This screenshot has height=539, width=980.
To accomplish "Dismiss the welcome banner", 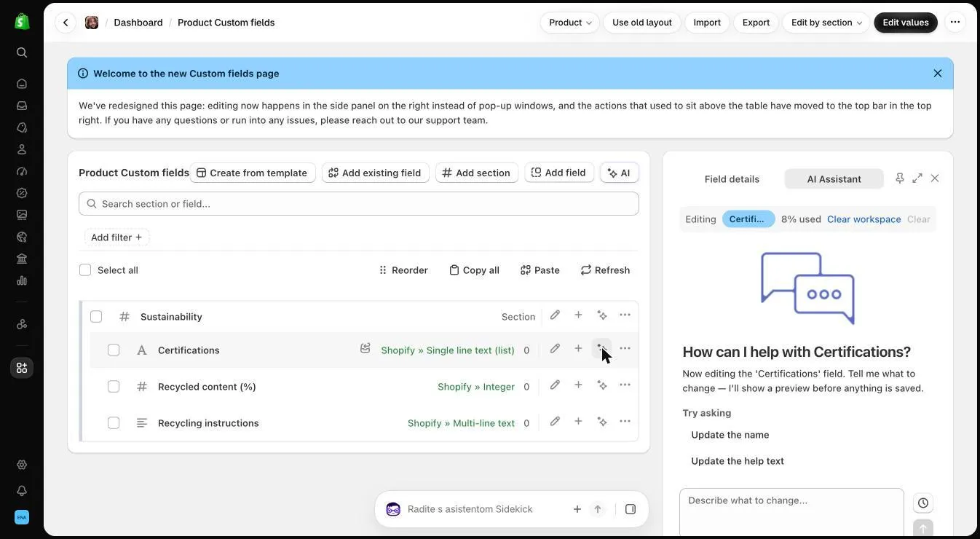I will pos(938,74).
